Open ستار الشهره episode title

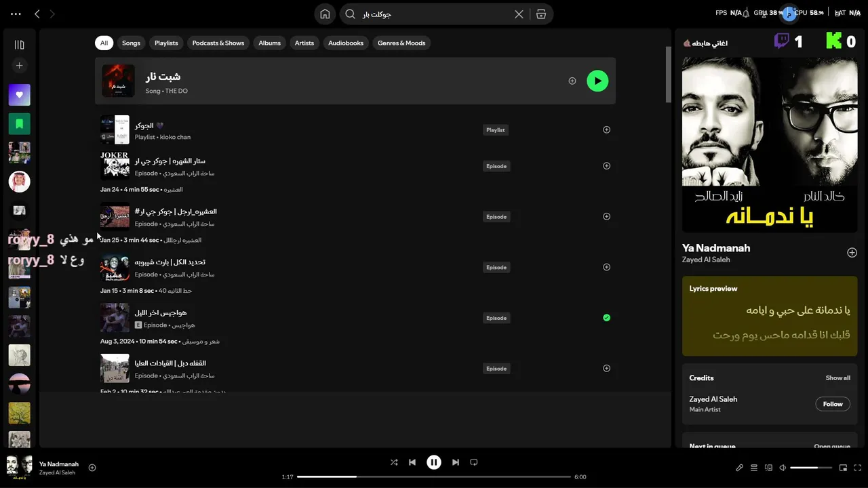(x=170, y=161)
